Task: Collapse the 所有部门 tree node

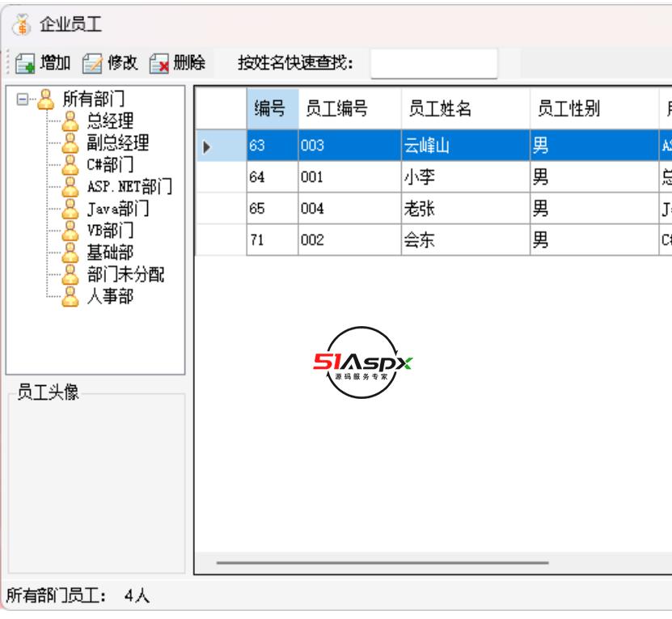Action: tap(23, 100)
